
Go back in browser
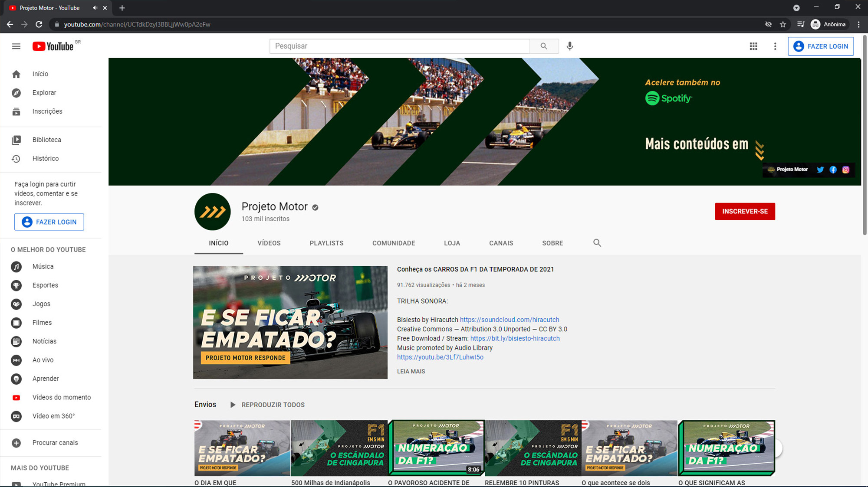coord(10,24)
